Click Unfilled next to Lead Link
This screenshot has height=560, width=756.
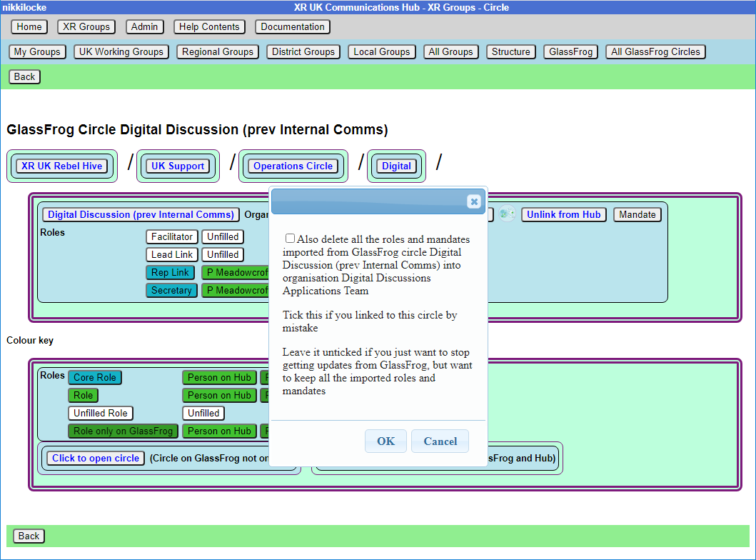(223, 255)
